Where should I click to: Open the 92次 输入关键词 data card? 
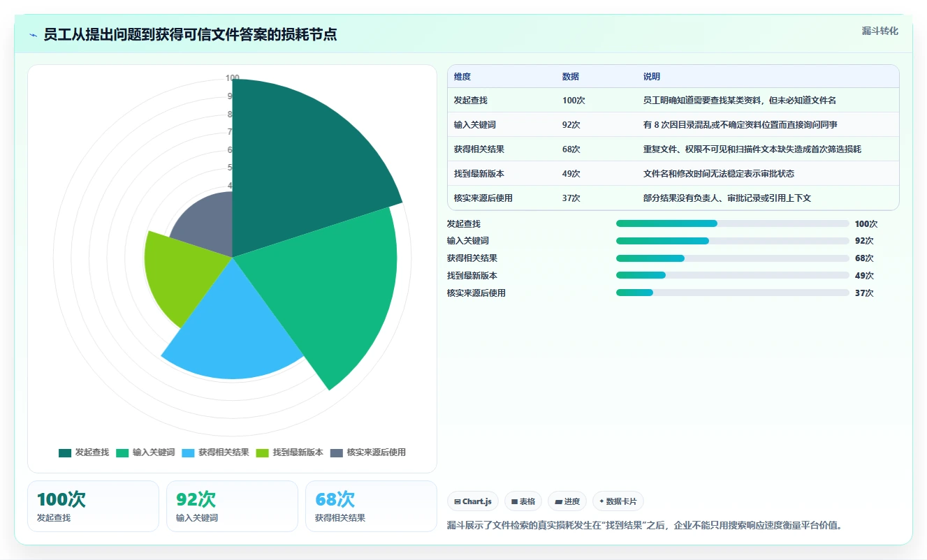(232, 506)
